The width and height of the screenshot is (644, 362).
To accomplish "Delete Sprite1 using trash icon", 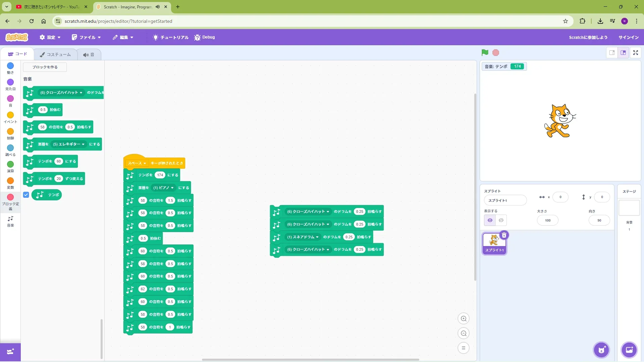I will (x=504, y=235).
